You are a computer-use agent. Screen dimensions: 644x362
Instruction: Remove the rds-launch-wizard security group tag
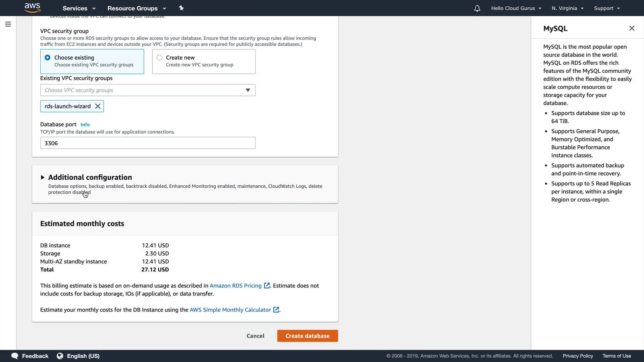(x=98, y=106)
